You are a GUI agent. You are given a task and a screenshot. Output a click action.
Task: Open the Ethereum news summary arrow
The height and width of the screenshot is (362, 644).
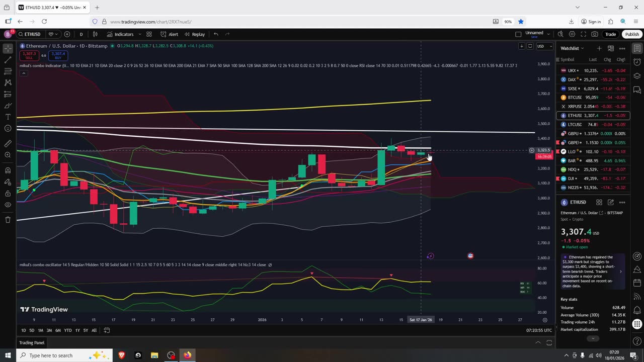pyautogui.click(x=620, y=271)
